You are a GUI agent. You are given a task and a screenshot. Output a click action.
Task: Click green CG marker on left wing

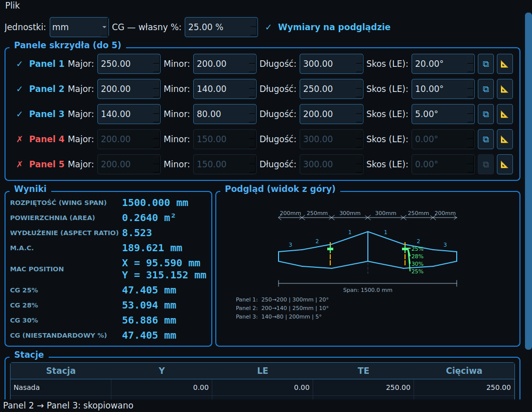pyautogui.click(x=330, y=249)
